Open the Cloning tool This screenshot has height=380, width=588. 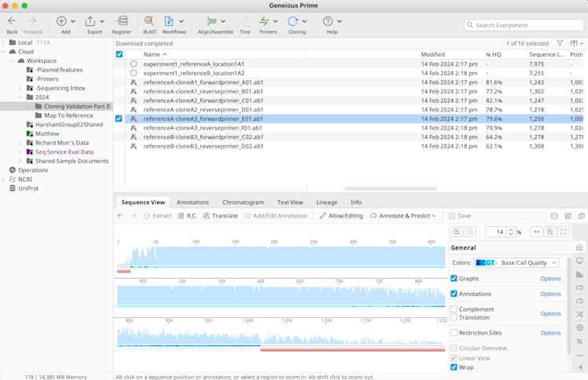tap(293, 22)
